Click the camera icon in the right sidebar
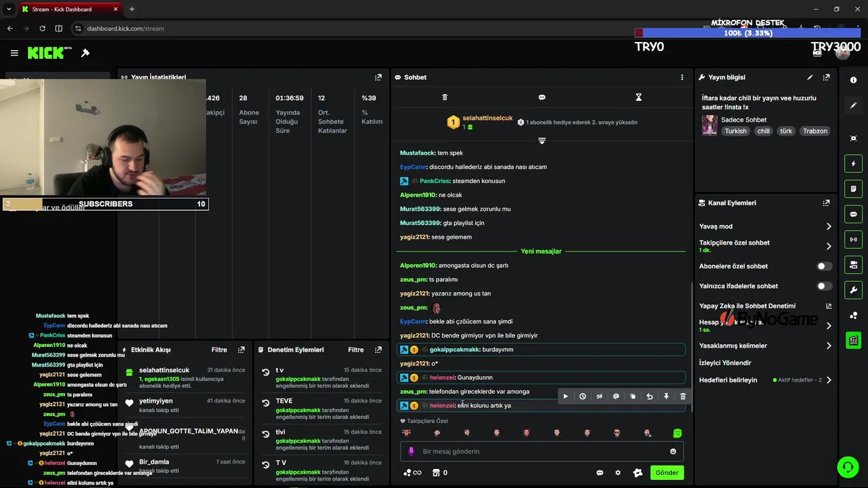This screenshot has height=488, width=868. [853, 264]
